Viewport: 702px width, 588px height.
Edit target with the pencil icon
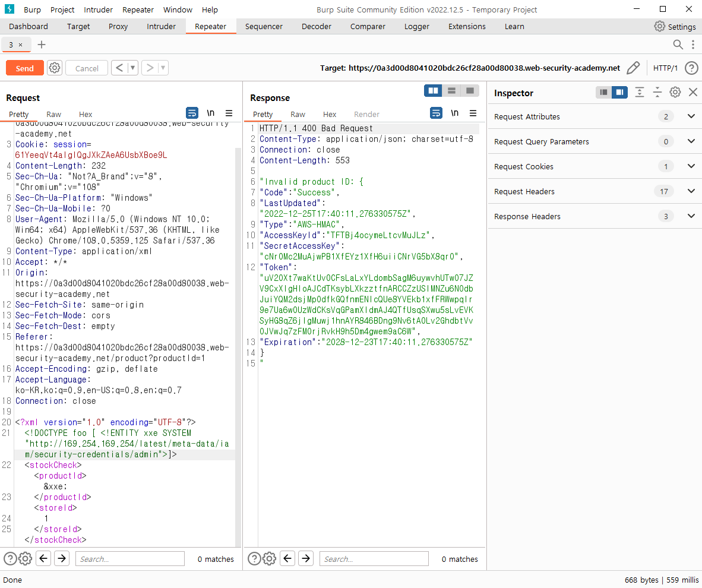click(x=633, y=68)
